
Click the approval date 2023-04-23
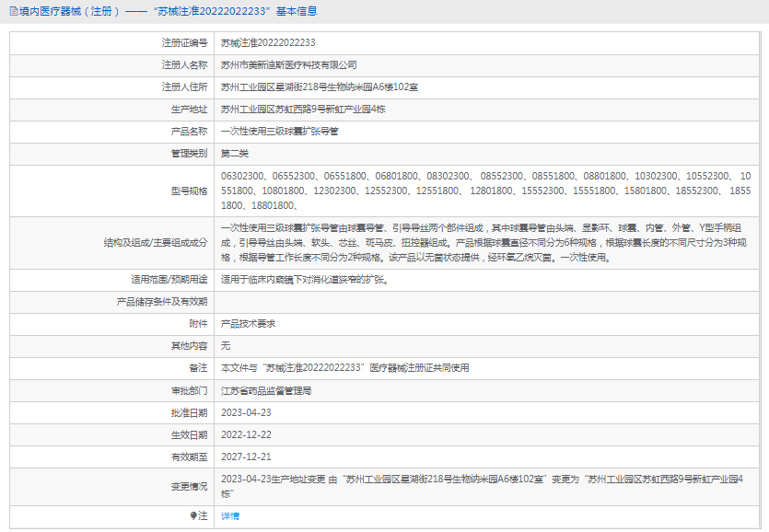coord(246,412)
